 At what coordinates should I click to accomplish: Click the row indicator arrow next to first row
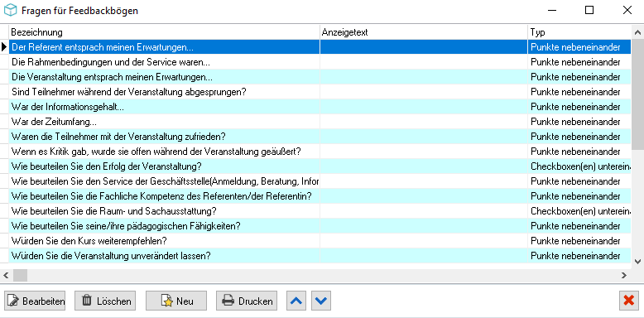(x=4, y=47)
